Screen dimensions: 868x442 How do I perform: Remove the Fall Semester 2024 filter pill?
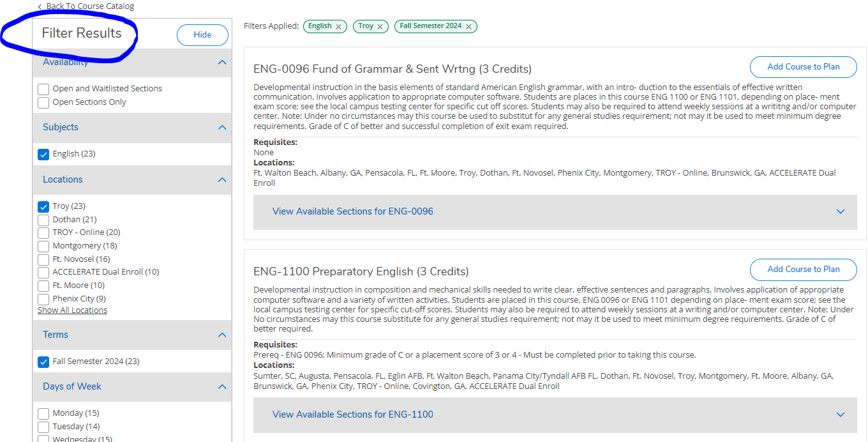point(469,26)
